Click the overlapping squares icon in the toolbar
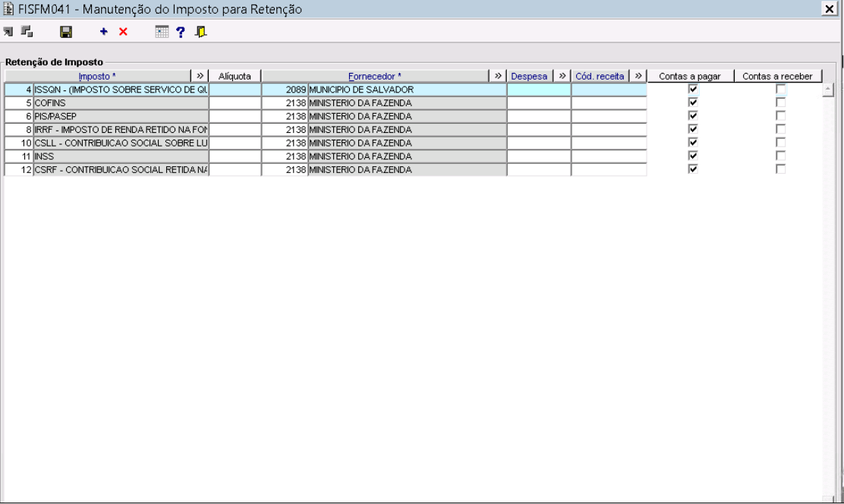Screen dimensions: 844x504 pyautogui.click(x=27, y=32)
